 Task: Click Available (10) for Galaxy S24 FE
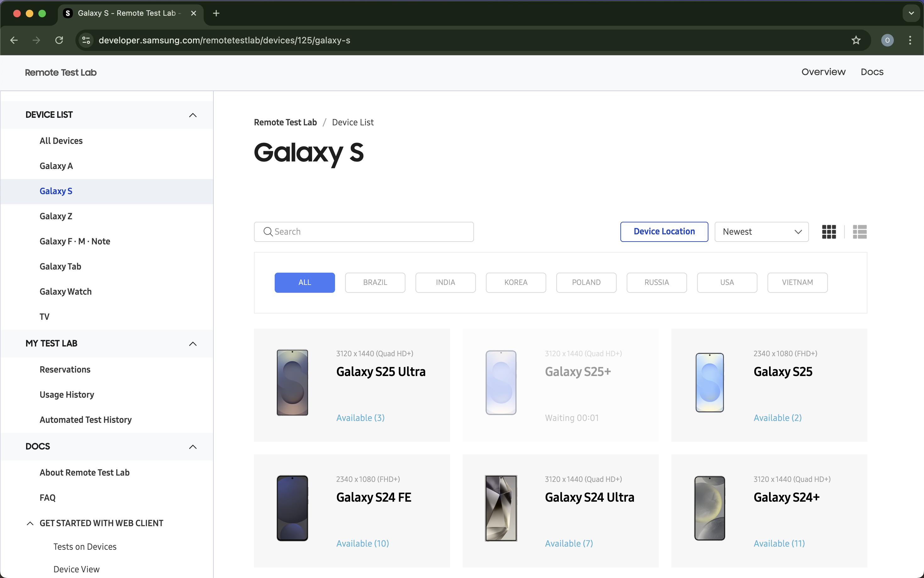click(x=362, y=543)
